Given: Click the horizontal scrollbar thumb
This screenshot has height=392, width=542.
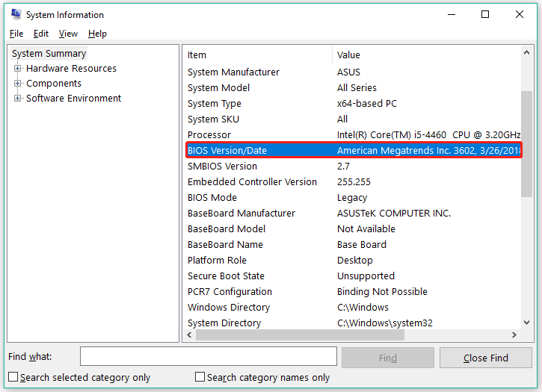Looking at the screenshot, I should coord(300,335).
